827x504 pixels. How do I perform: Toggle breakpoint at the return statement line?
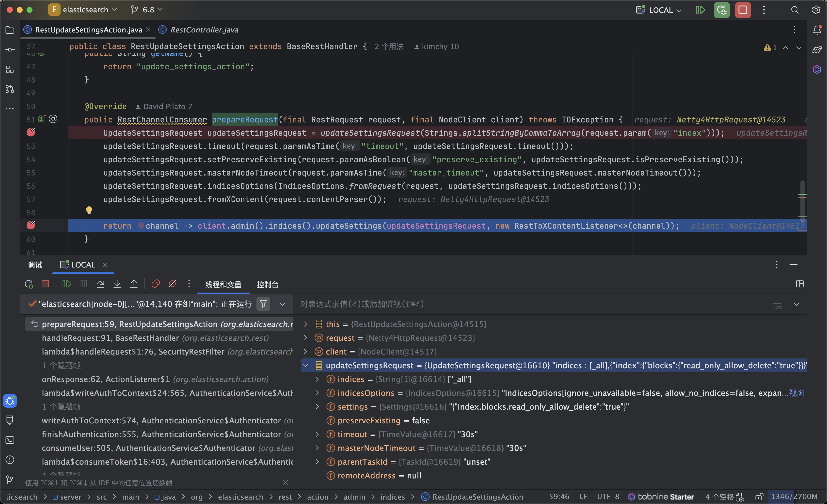pyautogui.click(x=31, y=225)
